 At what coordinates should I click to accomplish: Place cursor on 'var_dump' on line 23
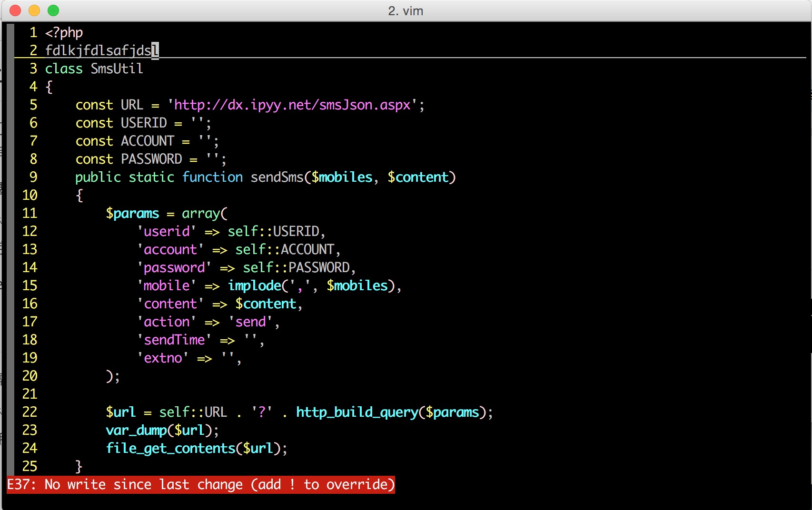(136, 430)
